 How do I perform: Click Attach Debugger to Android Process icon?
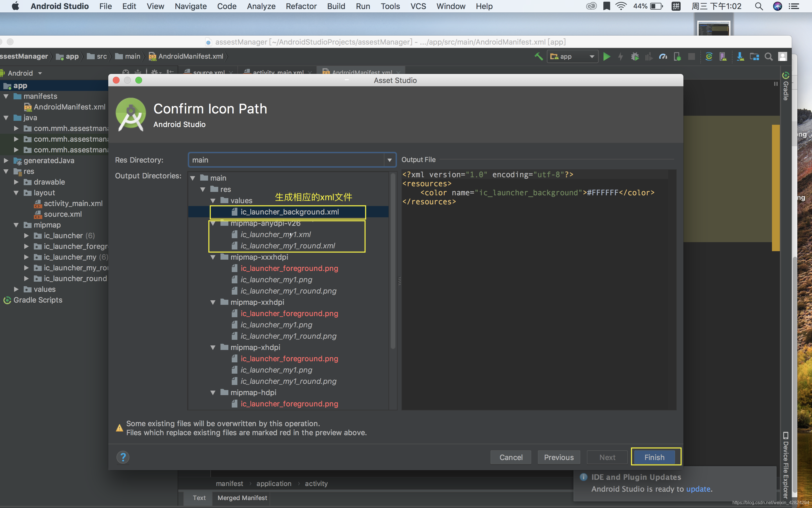pyautogui.click(x=678, y=56)
